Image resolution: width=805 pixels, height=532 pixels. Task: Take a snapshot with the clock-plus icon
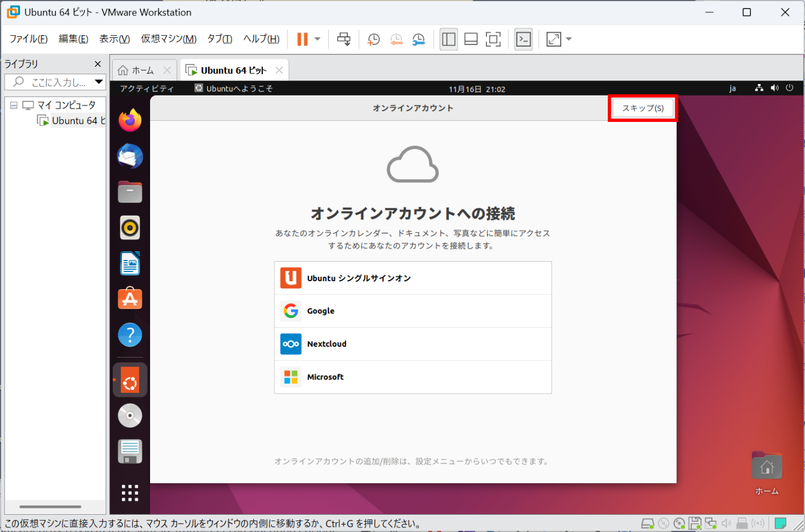[x=374, y=39]
